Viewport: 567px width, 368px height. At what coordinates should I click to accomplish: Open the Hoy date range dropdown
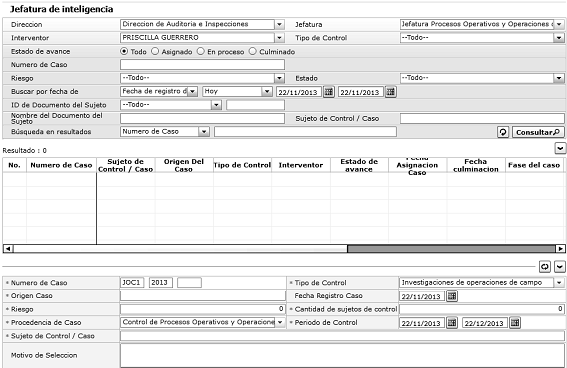pos(267,92)
